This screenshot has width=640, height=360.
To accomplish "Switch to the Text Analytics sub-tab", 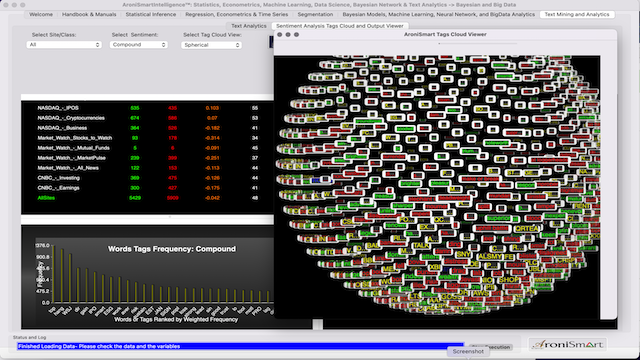I will pos(249,26).
